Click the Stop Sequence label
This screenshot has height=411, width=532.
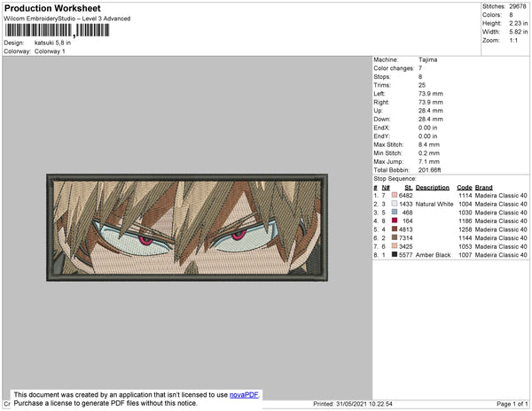395,179
